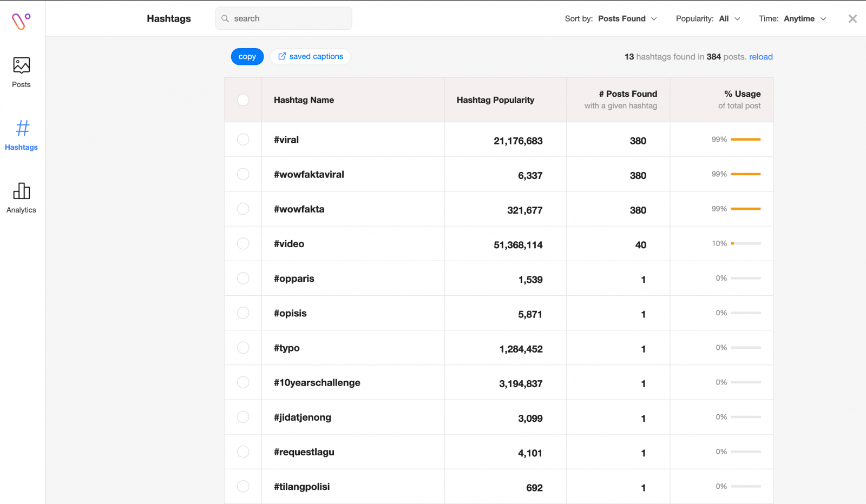This screenshot has height=504, width=866.
Task: Select the #viral row checkbox
Action: pos(243,140)
